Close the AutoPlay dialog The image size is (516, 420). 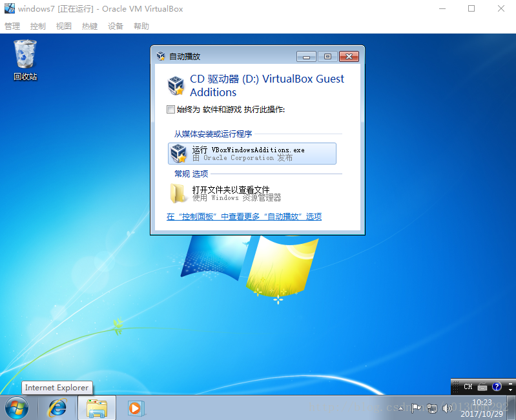click(x=349, y=57)
